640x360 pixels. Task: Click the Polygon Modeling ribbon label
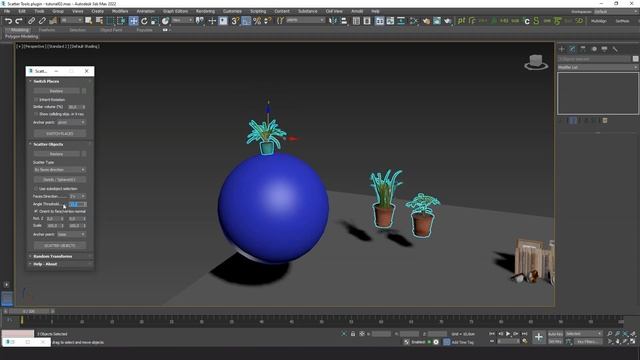click(22, 37)
